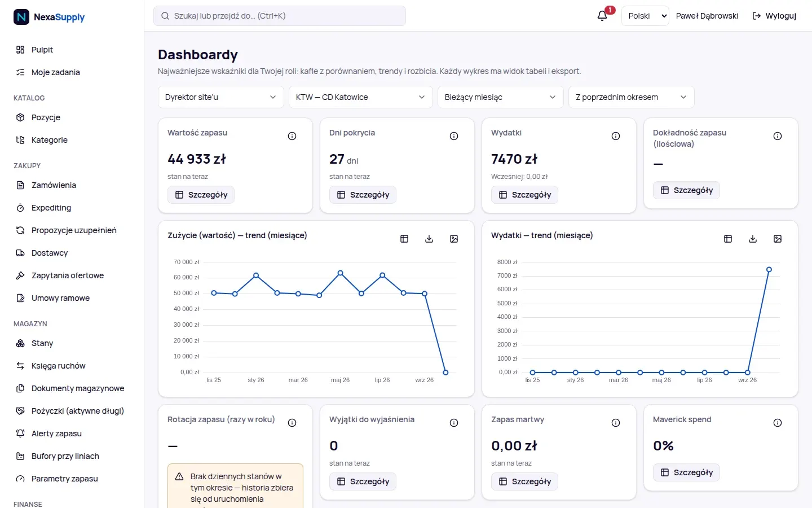Screen dimensions: 812x508
Task: Open Szczegóły for Wydatki card
Action: click(x=525, y=195)
